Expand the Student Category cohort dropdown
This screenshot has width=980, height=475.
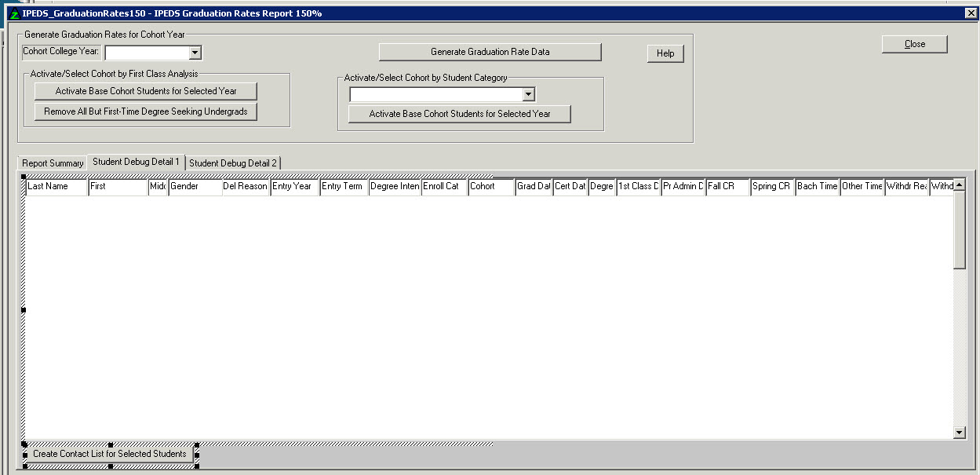coord(529,94)
